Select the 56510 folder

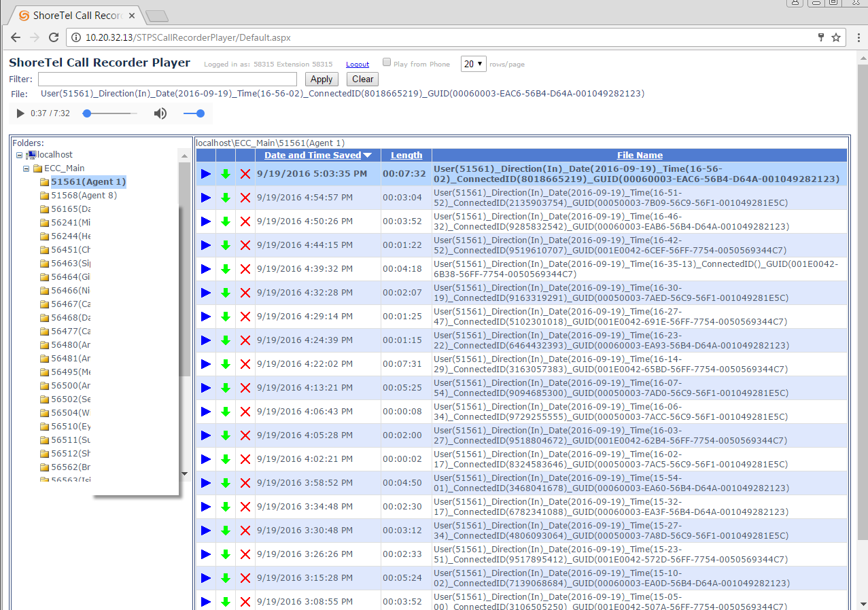[x=71, y=427]
